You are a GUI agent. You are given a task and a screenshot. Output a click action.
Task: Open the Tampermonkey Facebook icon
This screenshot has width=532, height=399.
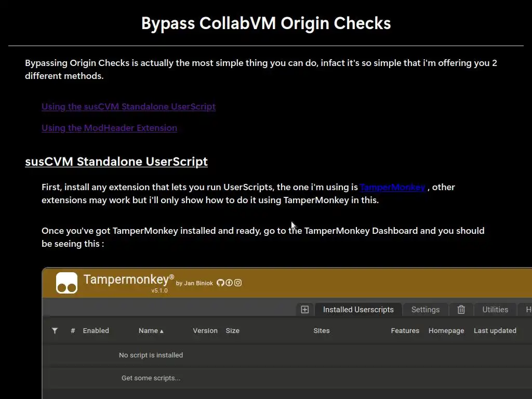(x=229, y=283)
